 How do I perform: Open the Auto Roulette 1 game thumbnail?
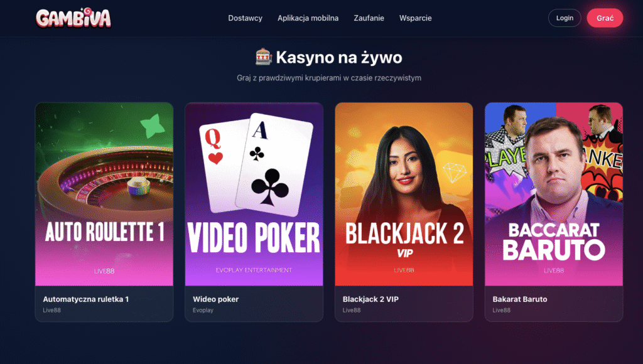104,194
